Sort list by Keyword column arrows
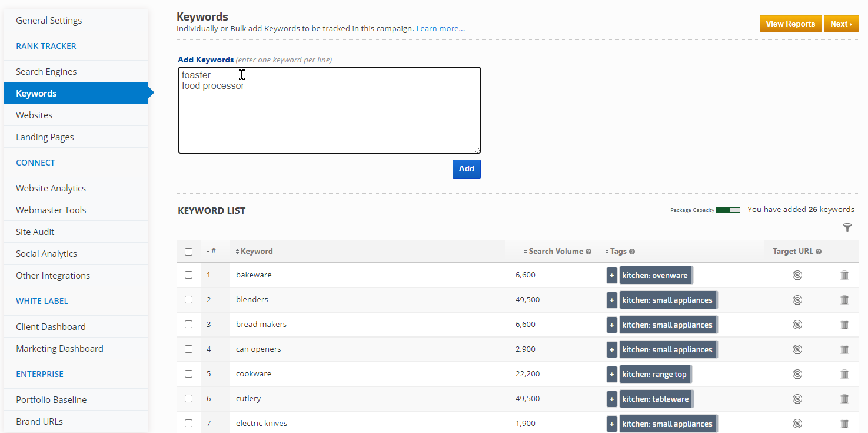 [x=254, y=251]
